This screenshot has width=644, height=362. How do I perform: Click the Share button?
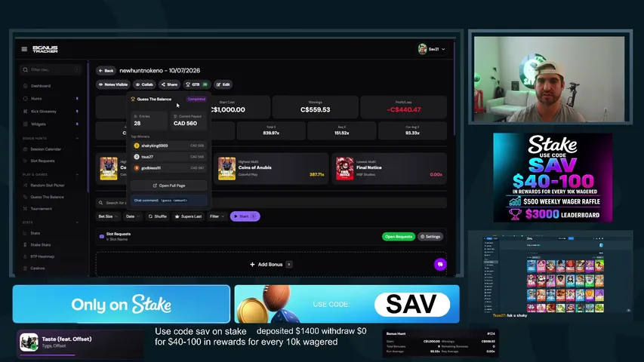point(169,84)
